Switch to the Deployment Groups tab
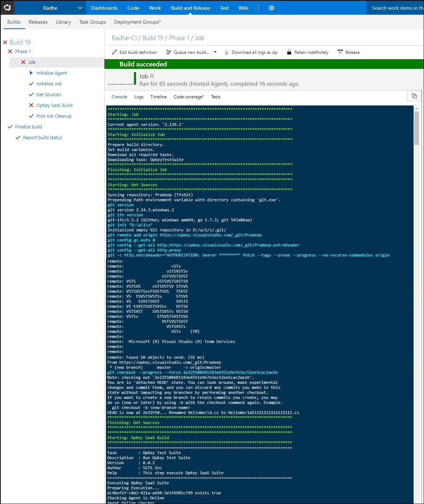 pos(138,22)
